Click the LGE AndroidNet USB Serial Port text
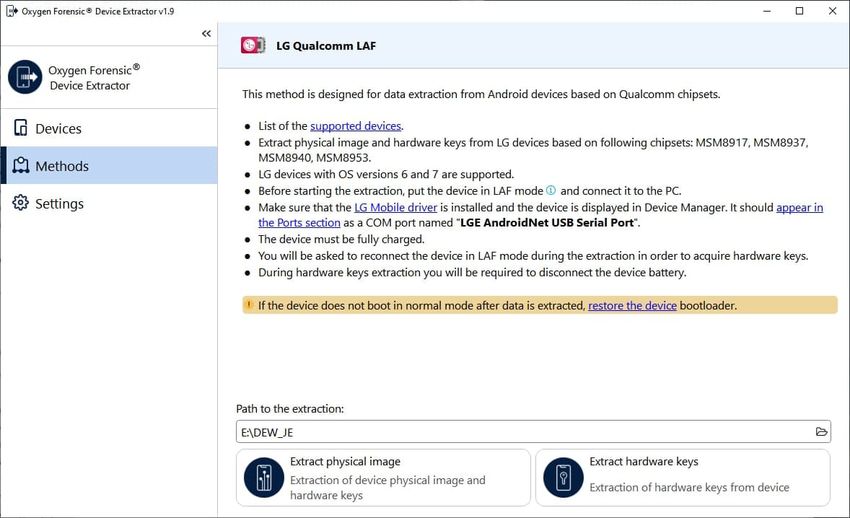Image resolution: width=850 pixels, height=518 pixels. tap(547, 223)
